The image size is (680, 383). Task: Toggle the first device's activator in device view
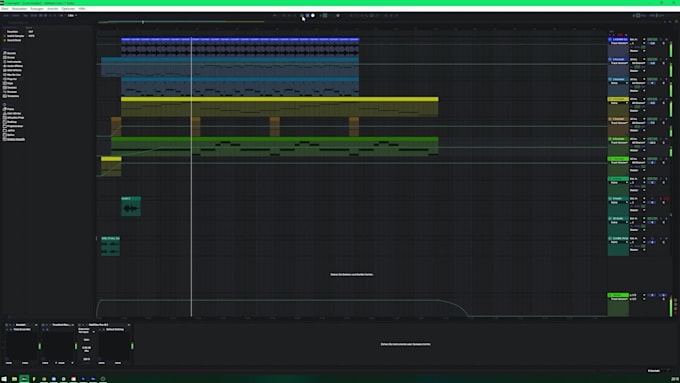7,324
